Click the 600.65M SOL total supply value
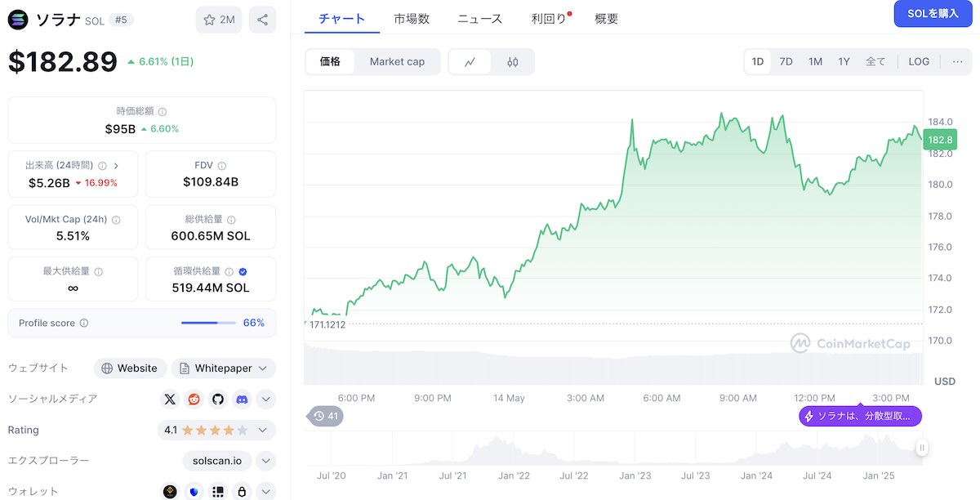This screenshot has width=980, height=500. coord(211,236)
